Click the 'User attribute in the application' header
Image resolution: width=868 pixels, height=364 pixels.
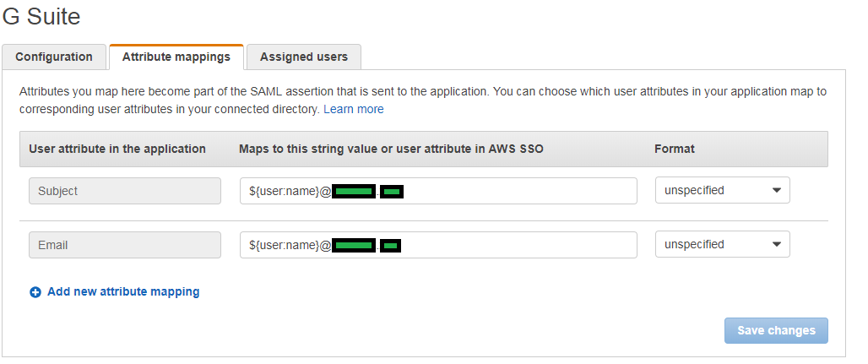click(117, 149)
